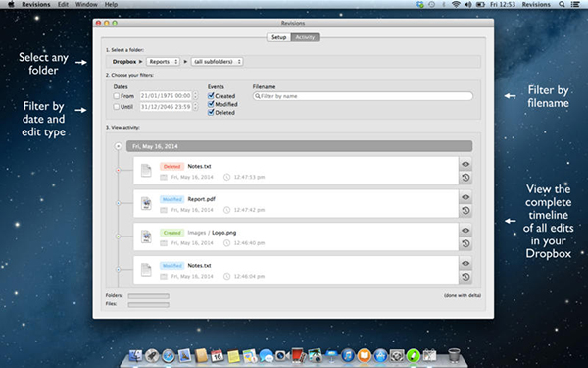This screenshot has height=368, width=588.
Task: Collapse the Fri, May 16, 2014 group
Action: point(119,146)
